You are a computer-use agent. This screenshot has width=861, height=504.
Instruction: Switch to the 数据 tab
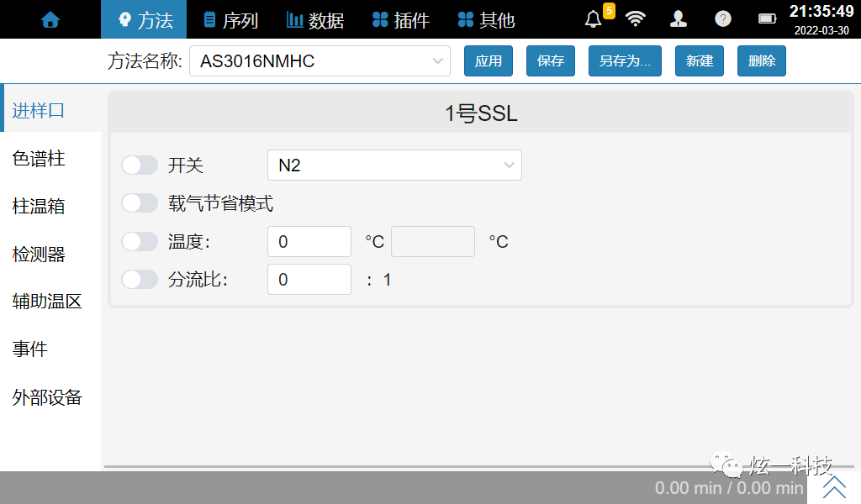(x=315, y=20)
